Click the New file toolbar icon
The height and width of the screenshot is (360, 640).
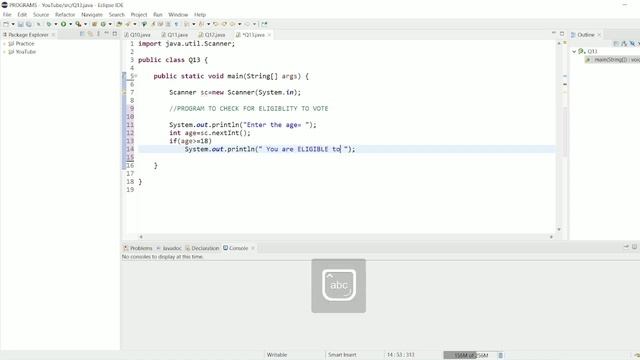[6, 24]
